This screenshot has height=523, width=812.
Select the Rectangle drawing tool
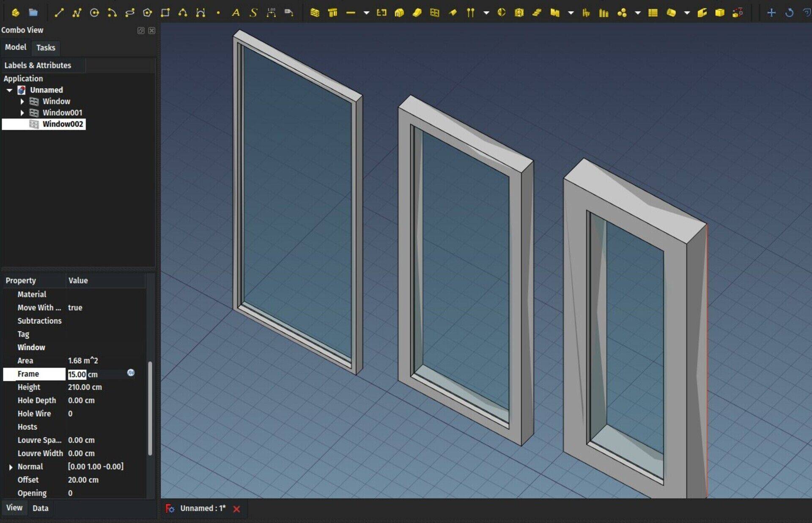165,13
